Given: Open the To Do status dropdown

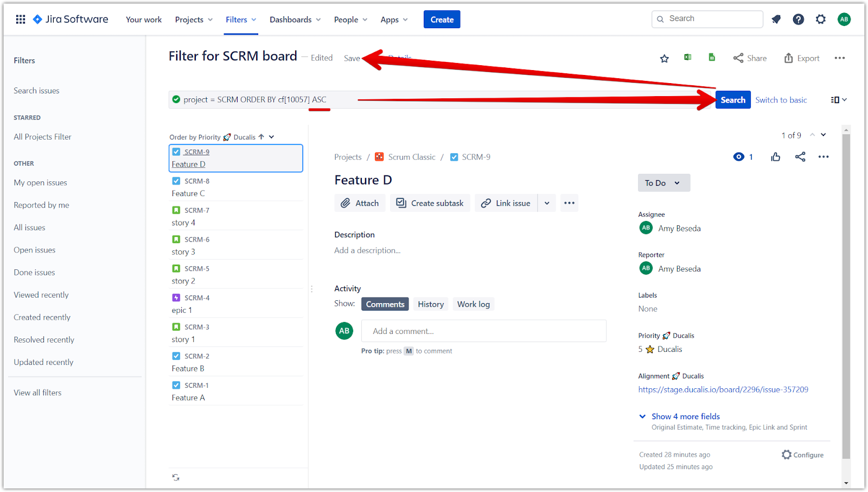Looking at the screenshot, I should tap(663, 183).
